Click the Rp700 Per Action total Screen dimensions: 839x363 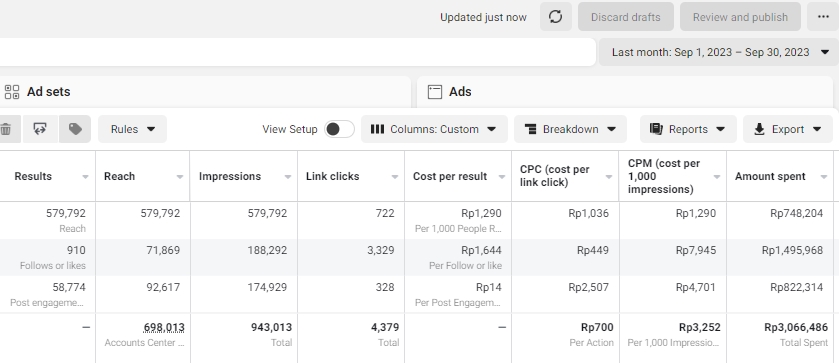(597, 327)
